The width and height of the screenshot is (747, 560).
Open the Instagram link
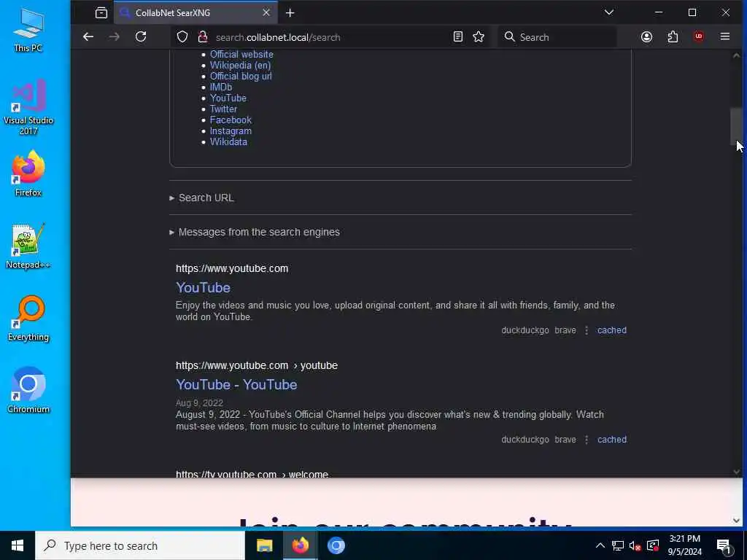click(231, 131)
